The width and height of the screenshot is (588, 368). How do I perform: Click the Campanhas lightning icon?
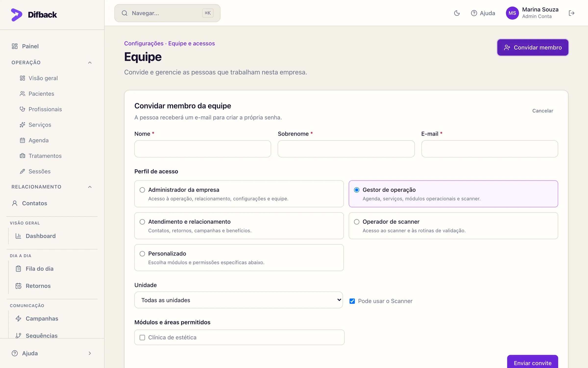[x=18, y=318]
